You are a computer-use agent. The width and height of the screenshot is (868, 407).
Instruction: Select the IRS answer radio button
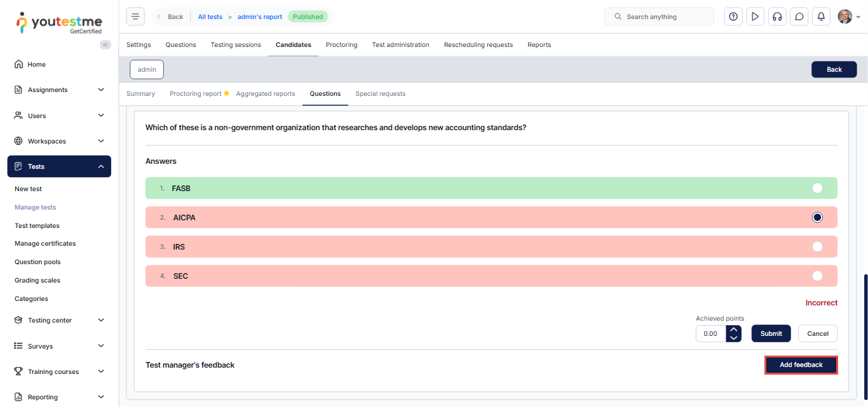817,246
